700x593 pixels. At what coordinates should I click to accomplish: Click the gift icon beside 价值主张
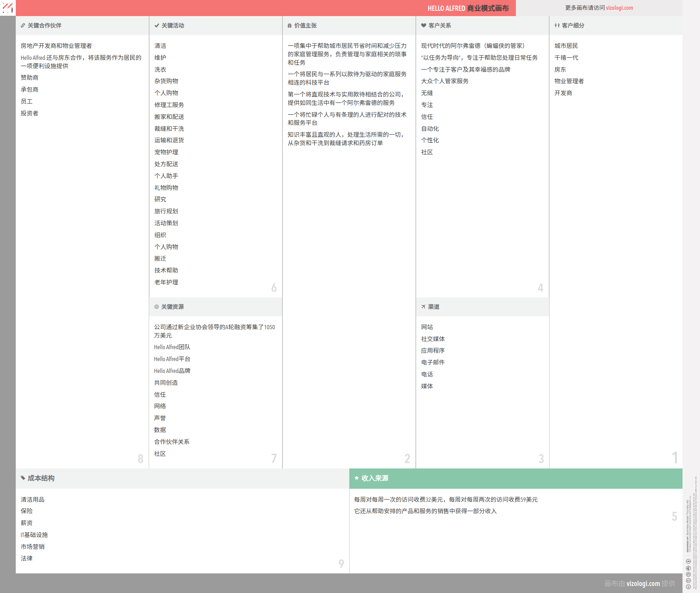[x=289, y=26]
